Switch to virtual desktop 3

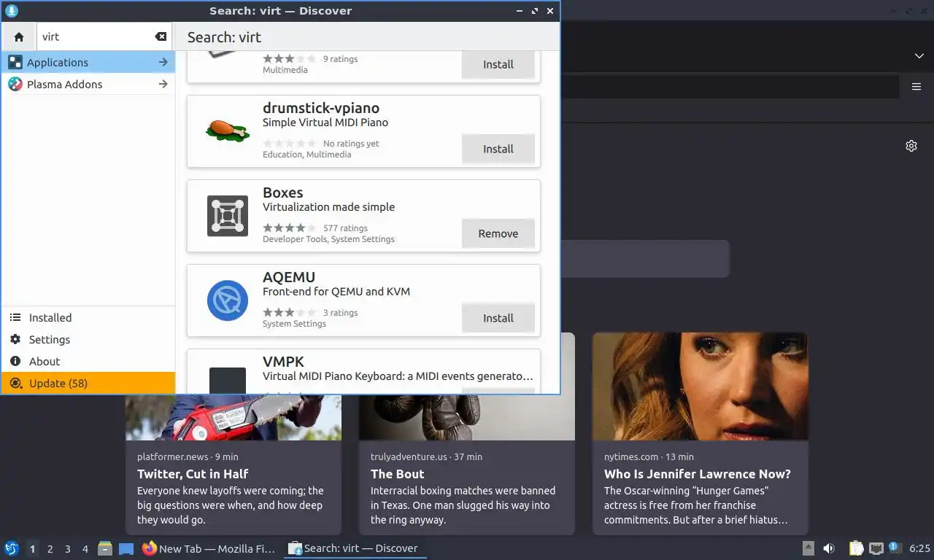67,548
